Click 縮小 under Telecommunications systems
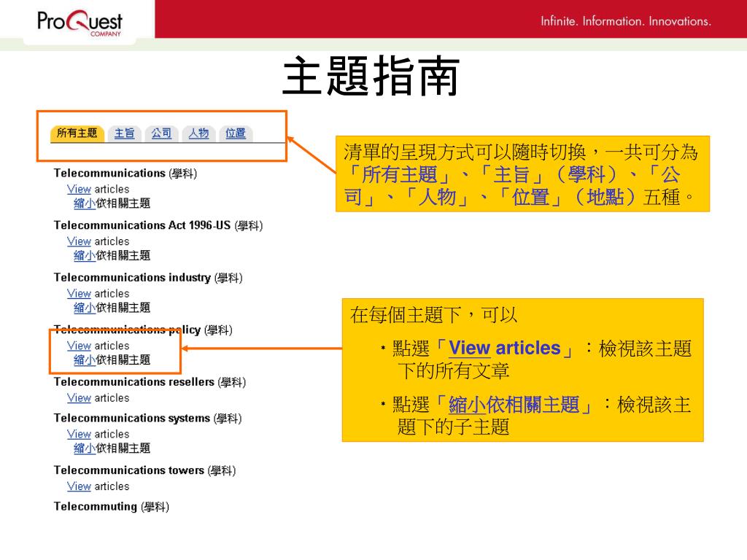Image resolution: width=747 pixels, height=560 pixels. tap(85, 448)
